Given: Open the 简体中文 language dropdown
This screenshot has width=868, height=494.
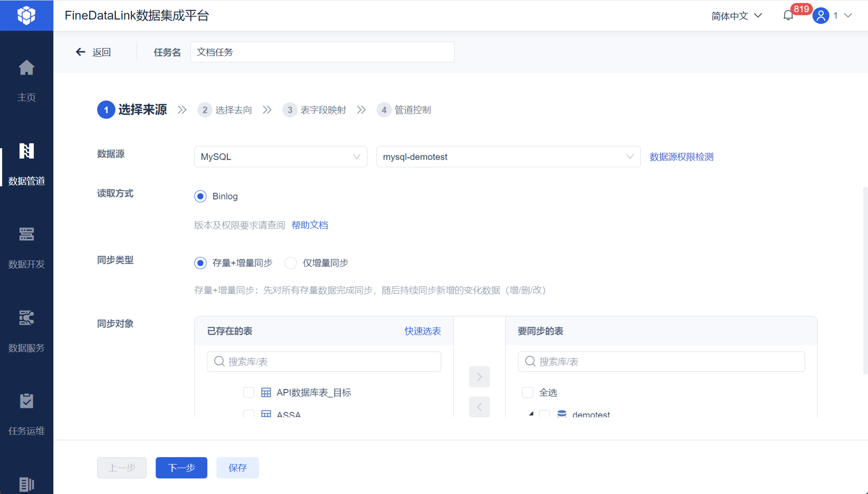Looking at the screenshot, I should (x=736, y=16).
